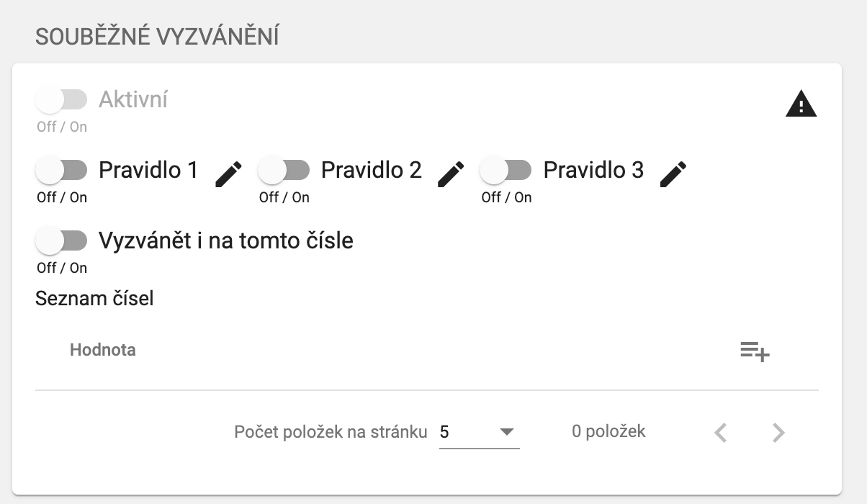Open the Pravidlo 2 pencil editor

(x=452, y=174)
